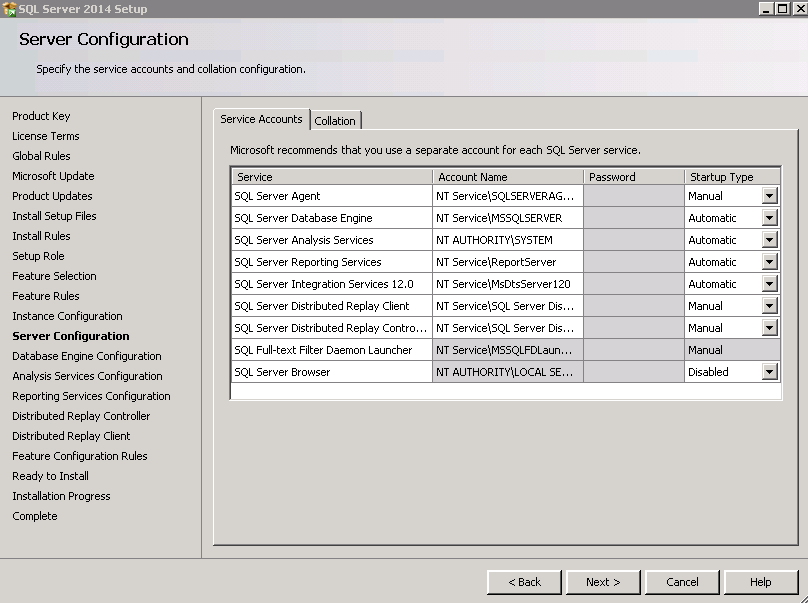Click the Password field for SQL Server Agent

click(x=634, y=196)
